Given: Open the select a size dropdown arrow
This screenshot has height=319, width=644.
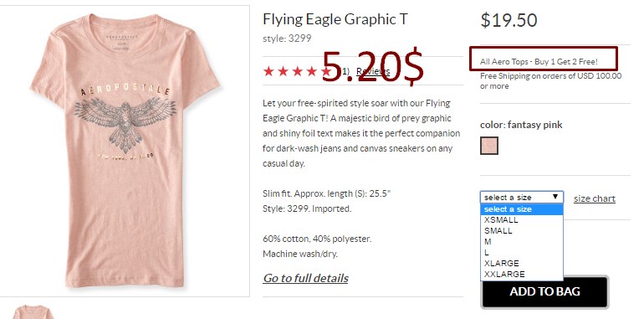Looking at the screenshot, I should point(555,197).
